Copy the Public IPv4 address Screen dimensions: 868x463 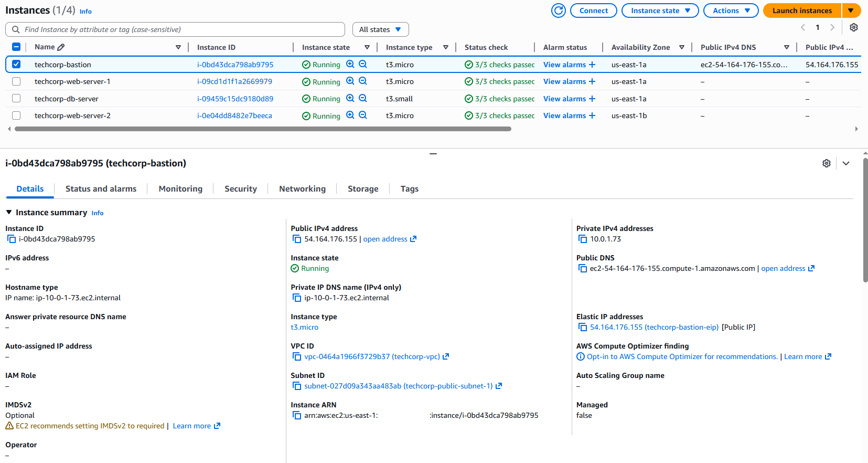297,239
